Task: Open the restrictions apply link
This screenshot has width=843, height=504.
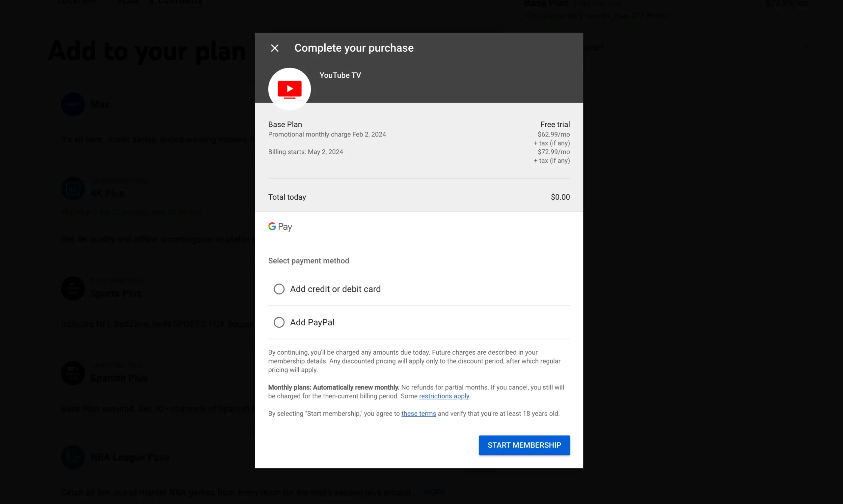Action: 444,396
